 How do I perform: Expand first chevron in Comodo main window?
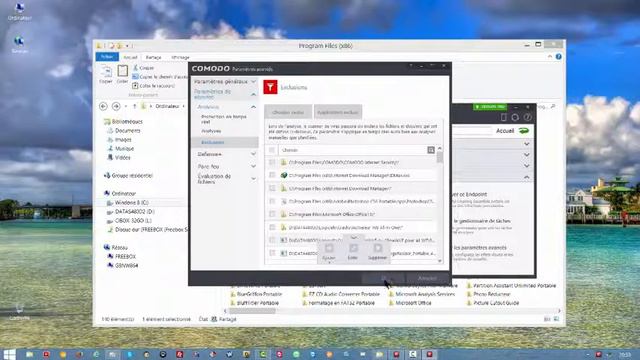pyautogui.click(x=527, y=144)
